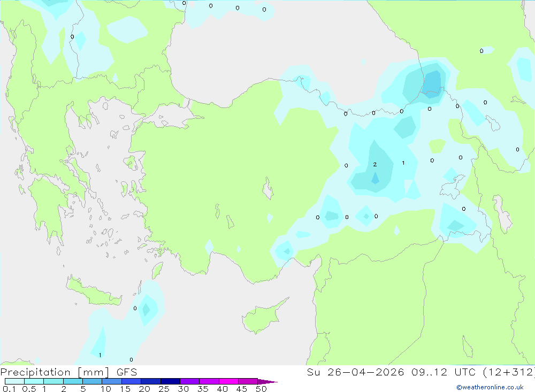This screenshot has height=392, width=535.
Task: Click the '(12+312)' forecast offset text
Action: [x=509, y=372]
